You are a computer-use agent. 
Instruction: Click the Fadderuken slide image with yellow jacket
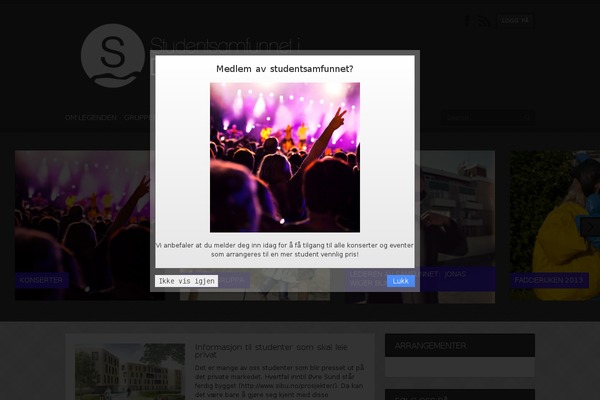[554, 225]
